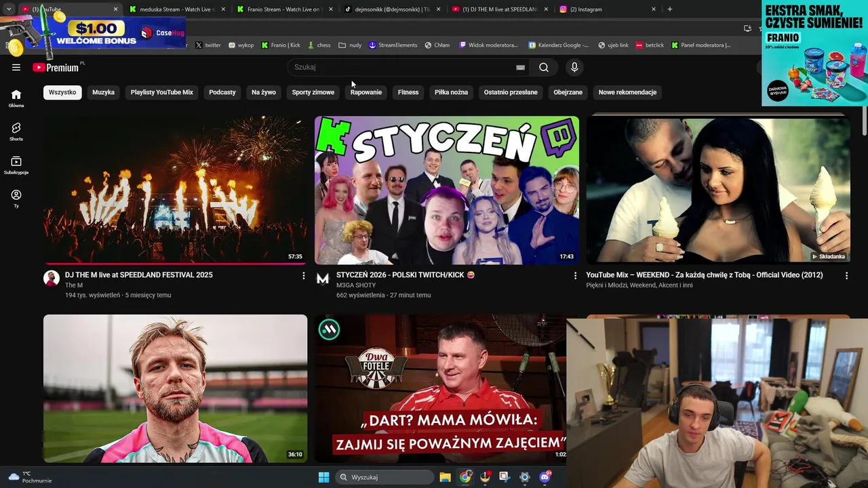The height and width of the screenshot is (488, 868).
Task: Open wykop bookmark
Action: point(241,45)
